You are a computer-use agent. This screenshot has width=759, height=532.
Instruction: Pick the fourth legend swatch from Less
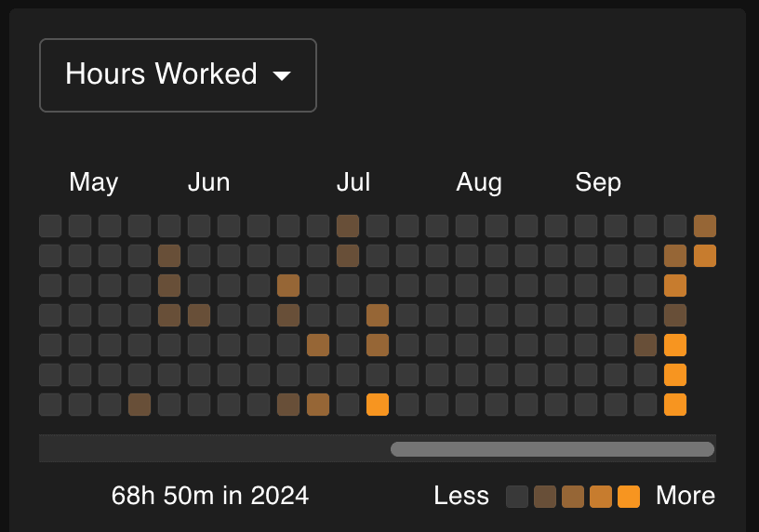point(601,497)
